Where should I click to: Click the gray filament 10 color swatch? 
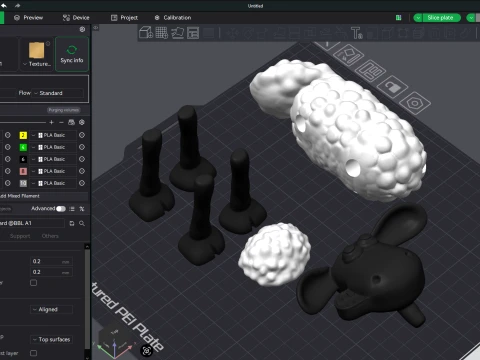click(23, 183)
